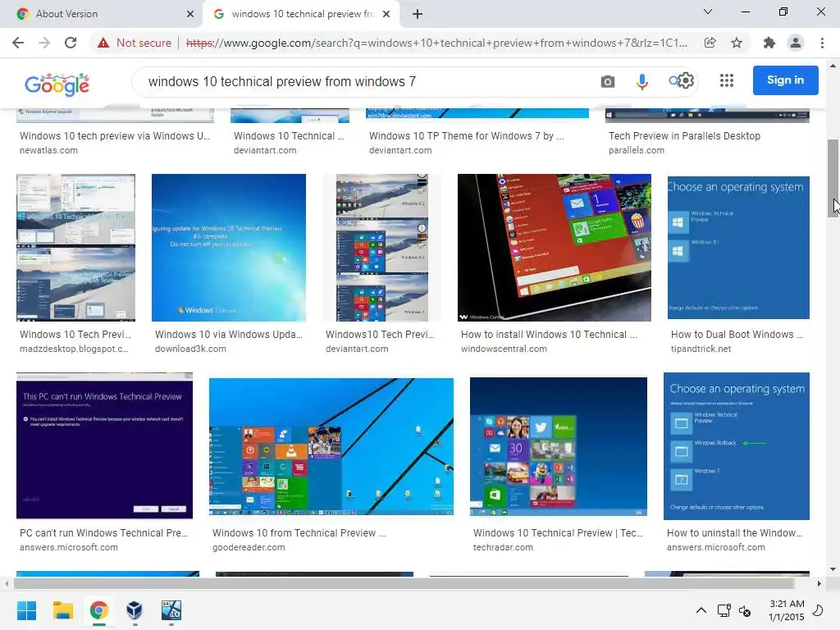Bookmark this tab with star icon
Viewport: 840px width, 630px height.
(737, 43)
